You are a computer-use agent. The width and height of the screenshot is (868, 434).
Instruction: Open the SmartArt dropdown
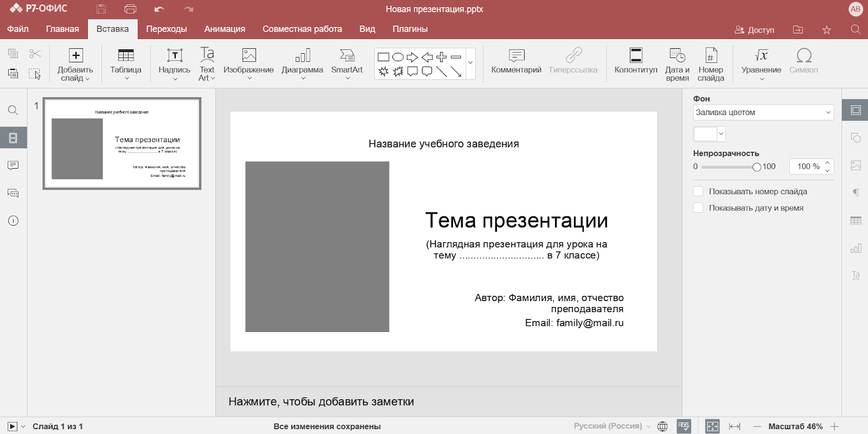coord(347,79)
